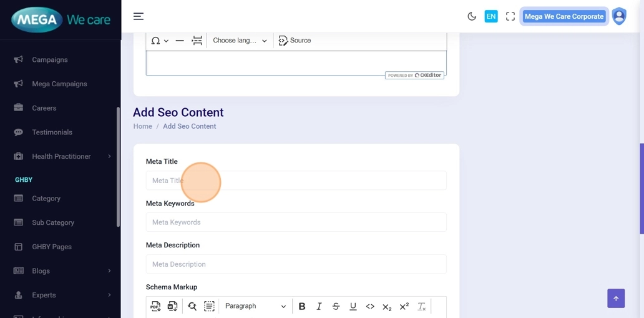The height and width of the screenshot is (318, 644).
Task: Focus the Meta Keywords input field
Action: click(x=296, y=222)
